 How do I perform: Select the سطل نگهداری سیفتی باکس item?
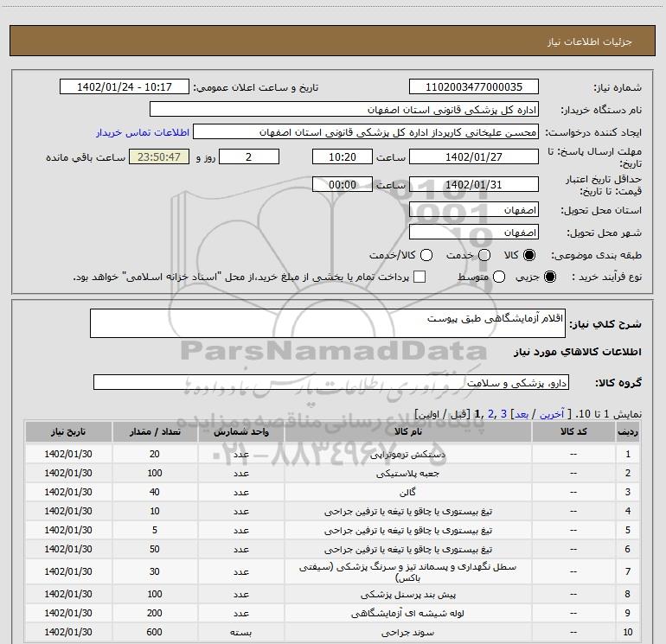point(407,571)
